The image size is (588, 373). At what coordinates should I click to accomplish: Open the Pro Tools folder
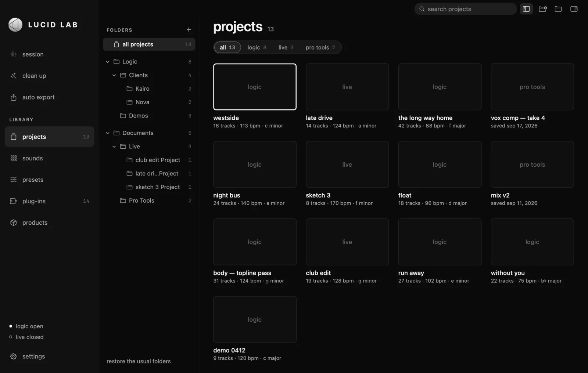tap(149, 200)
